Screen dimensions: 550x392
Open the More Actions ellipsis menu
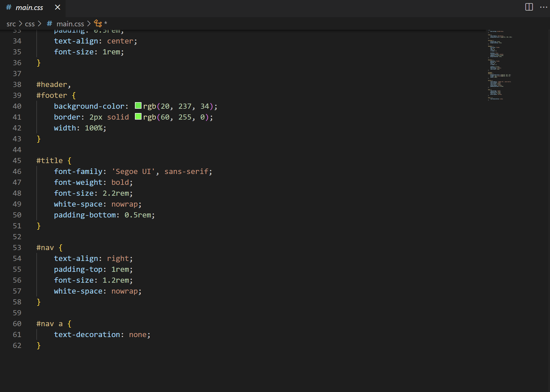tap(543, 7)
